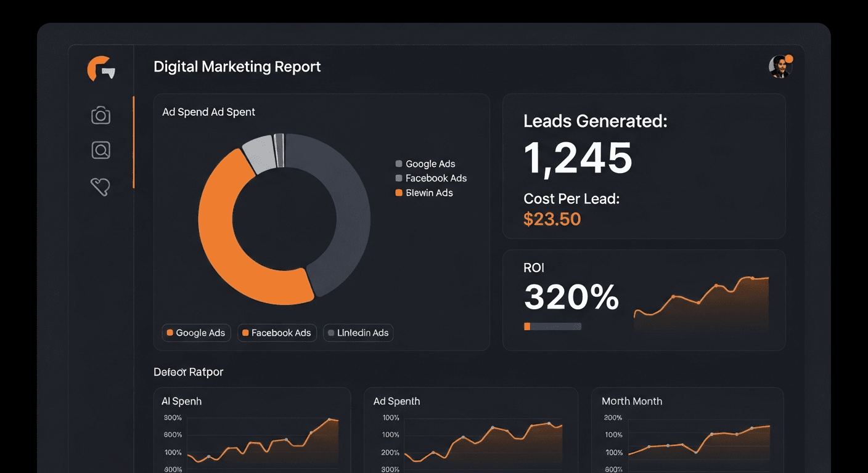
Task: Select the Ad Spend Ad Spent panel title
Action: coord(208,111)
